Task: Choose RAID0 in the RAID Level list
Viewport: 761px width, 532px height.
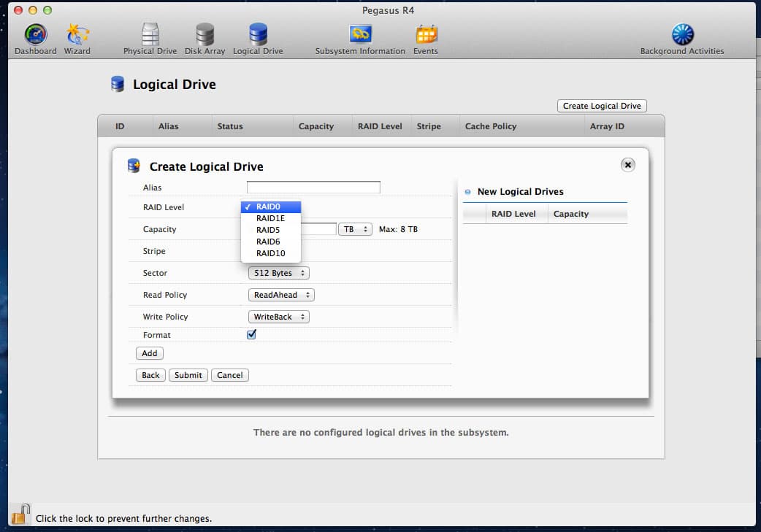Action: 271,207
